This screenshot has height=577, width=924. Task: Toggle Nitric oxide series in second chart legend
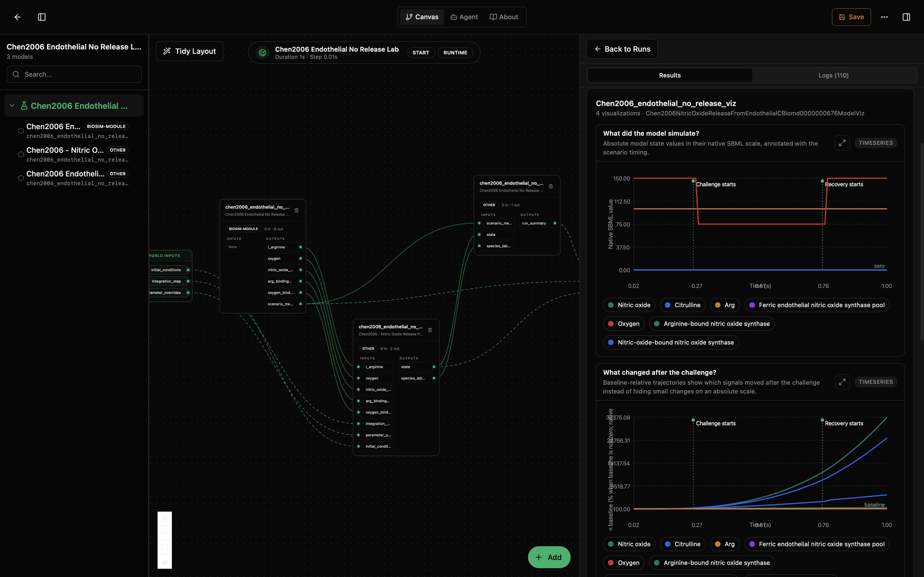point(629,544)
